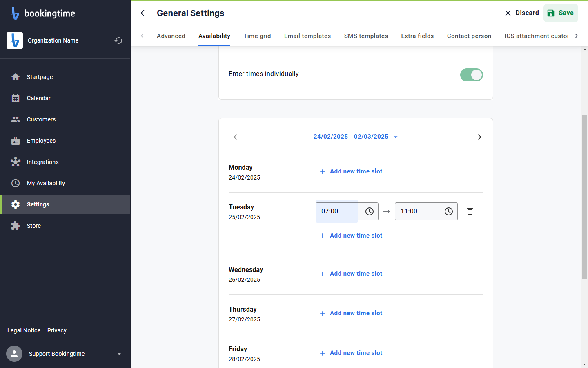Go back using the General Settings arrow
588x368 pixels.
tap(144, 13)
